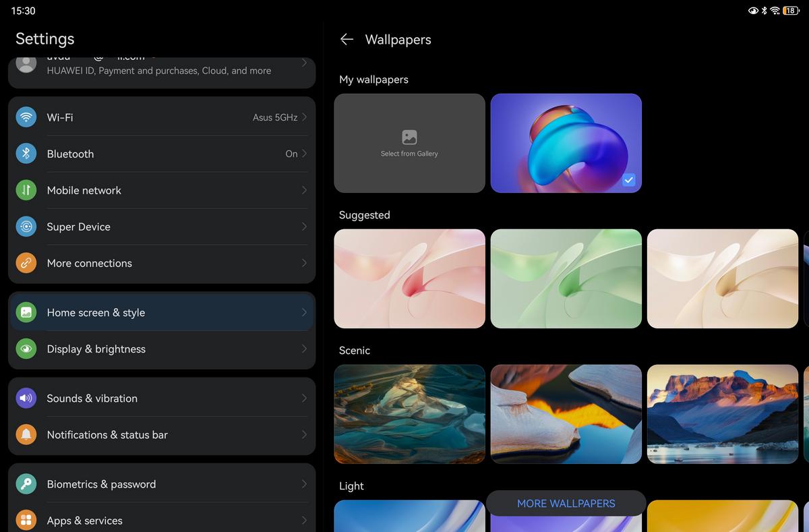809x532 pixels.
Task: Open the Biometrics & password entry
Action: (x=162, y=484)
